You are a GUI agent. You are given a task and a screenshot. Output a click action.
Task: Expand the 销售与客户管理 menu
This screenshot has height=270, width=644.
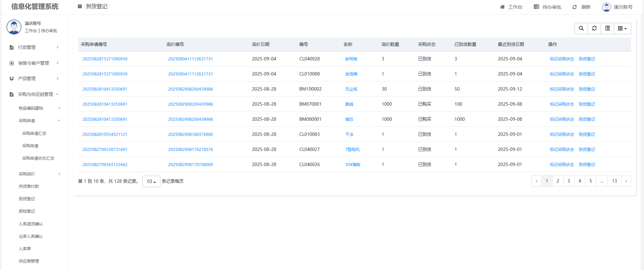click(34, 63)
